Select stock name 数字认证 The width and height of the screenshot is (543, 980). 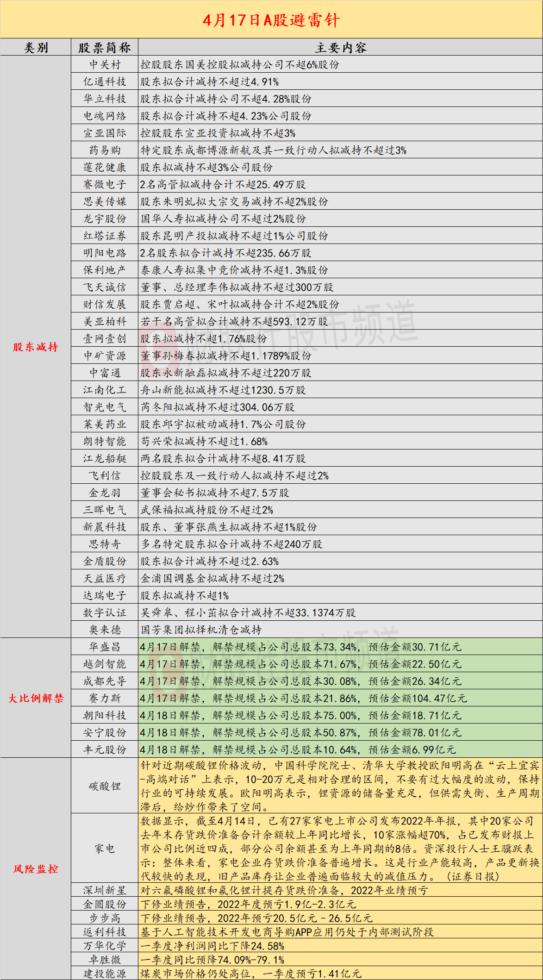(105, 613)
